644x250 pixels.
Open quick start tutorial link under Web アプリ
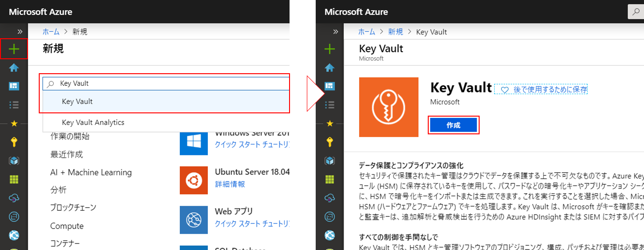pyautogui.click(x=252, y=223)
